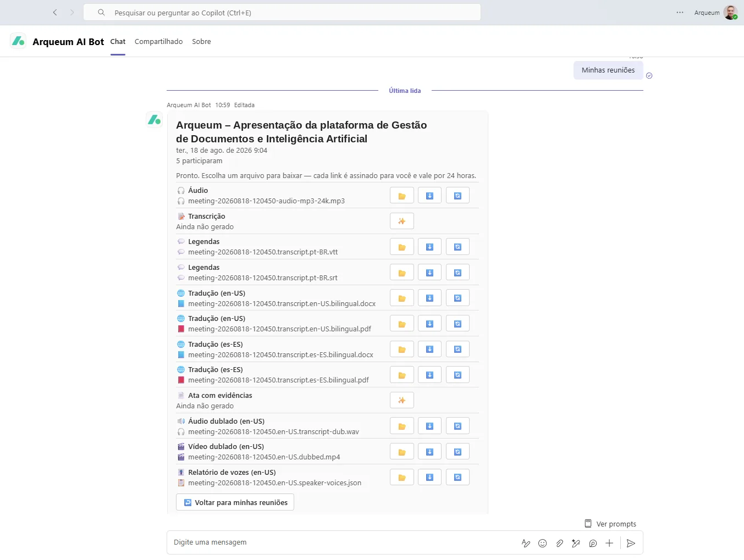This screenshot has width=744, height=560.
Task: Switch to the Sobre tab
Action: (x=201, y=41)
